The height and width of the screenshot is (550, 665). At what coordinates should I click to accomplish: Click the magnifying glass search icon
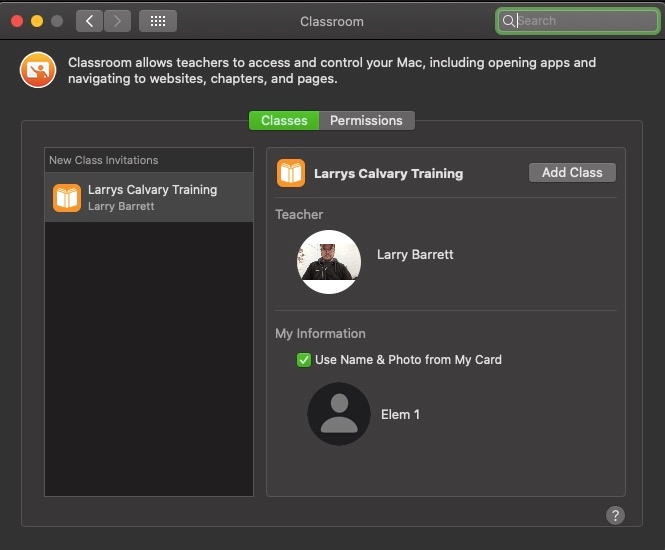click(x=508, y=20)
